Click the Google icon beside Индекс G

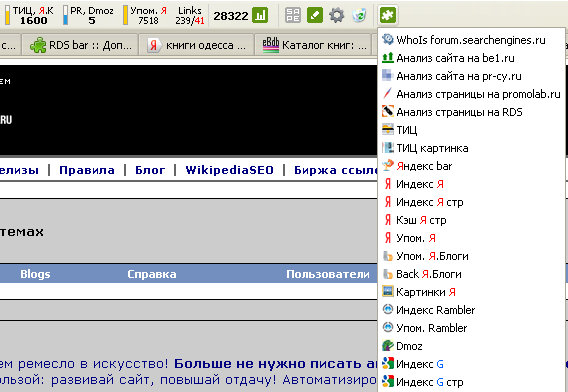point(388,363)
